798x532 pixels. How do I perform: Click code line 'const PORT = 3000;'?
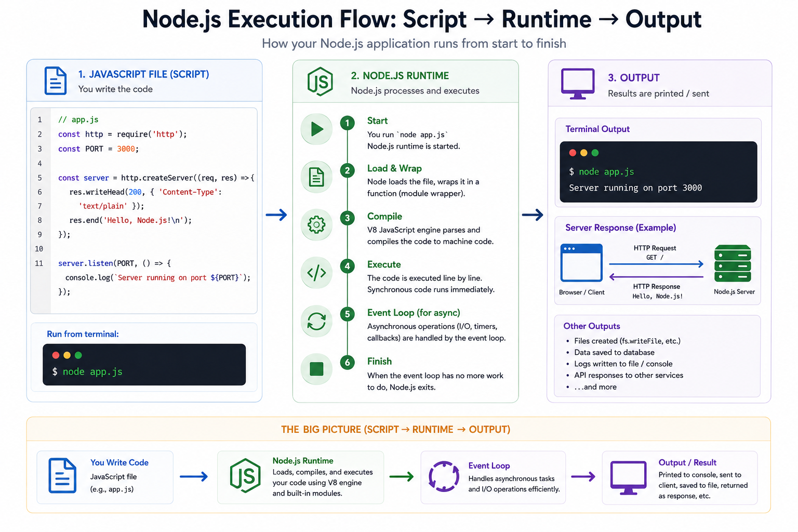tap(99, 149)
